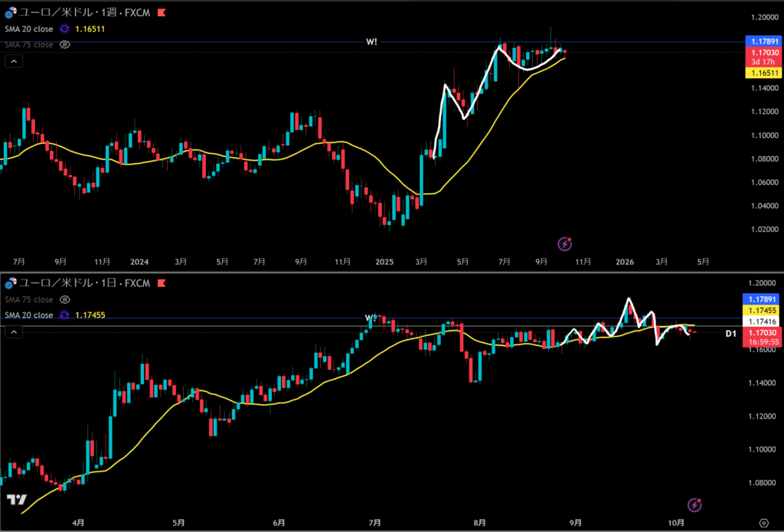Select the SMA 20 close legend on daily chart

[29, 315]
